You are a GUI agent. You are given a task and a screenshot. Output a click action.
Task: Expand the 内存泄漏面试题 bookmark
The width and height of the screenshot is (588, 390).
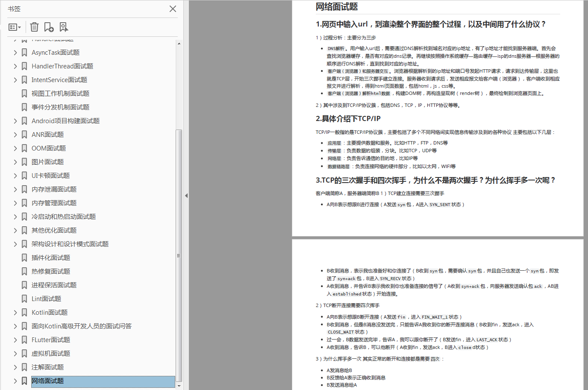[x=15, y=189]
